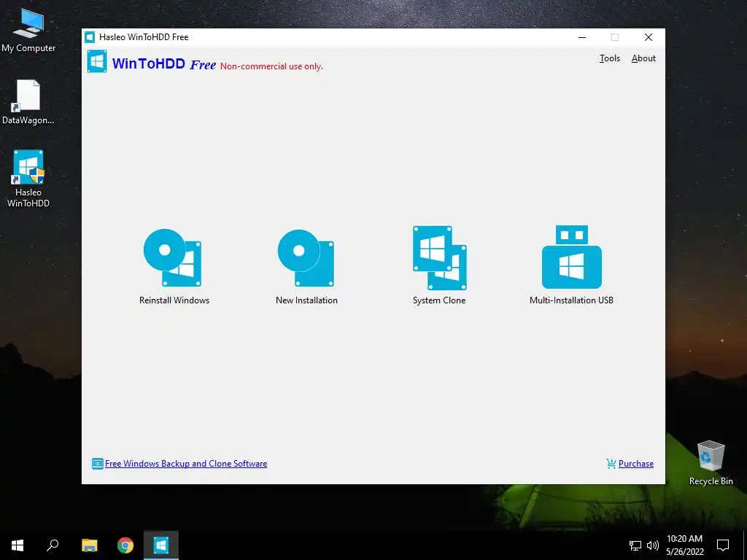Start the System Clone icon
This screenshot has width=747, height=560.
[439, 257]
